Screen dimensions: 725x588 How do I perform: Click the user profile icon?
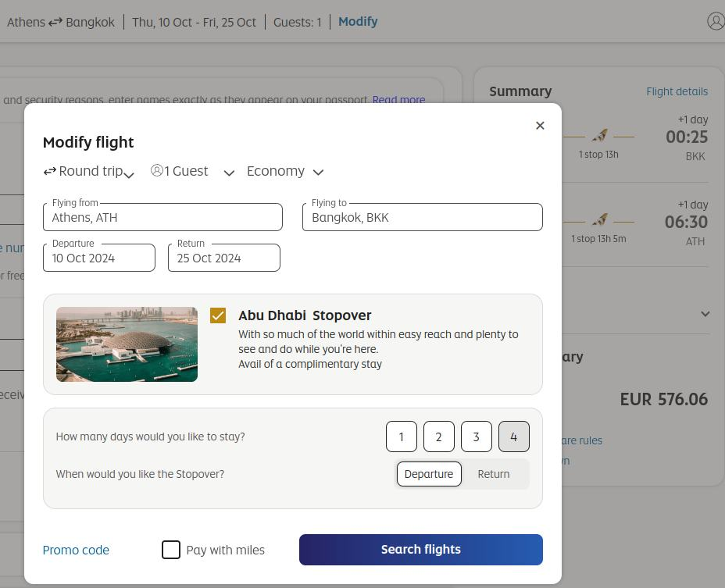coord(715,21)
